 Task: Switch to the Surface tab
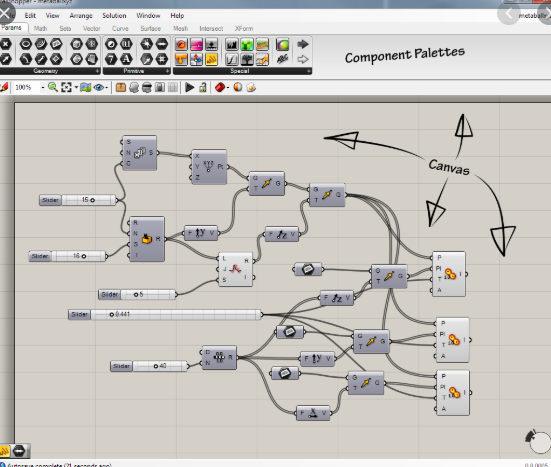[x=151, y=28]
